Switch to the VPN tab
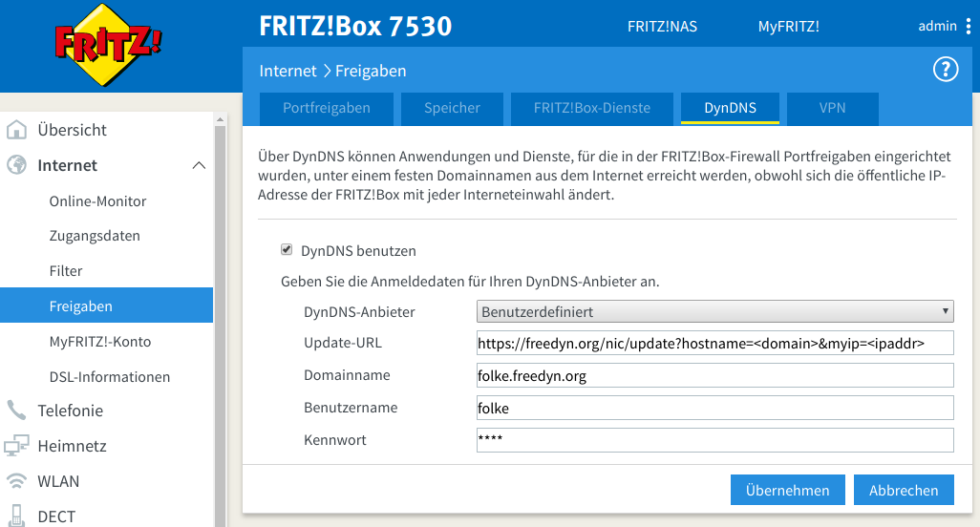 point(832,108)
